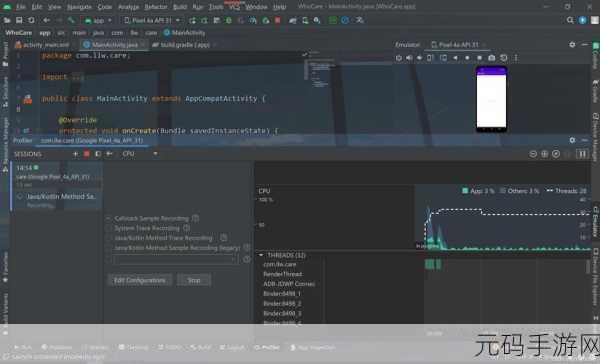Click the green Make Project hammer icon
The image size is (600, 364).
click(x=71, y=20)
